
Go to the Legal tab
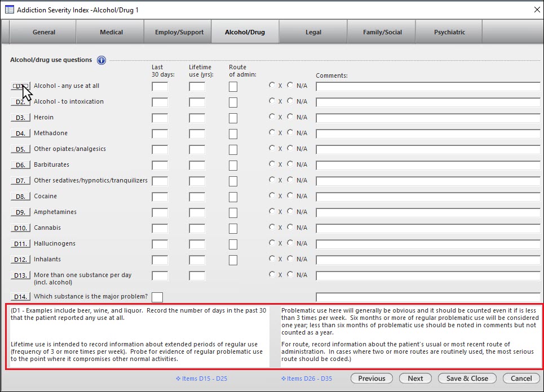coord(313,32)
